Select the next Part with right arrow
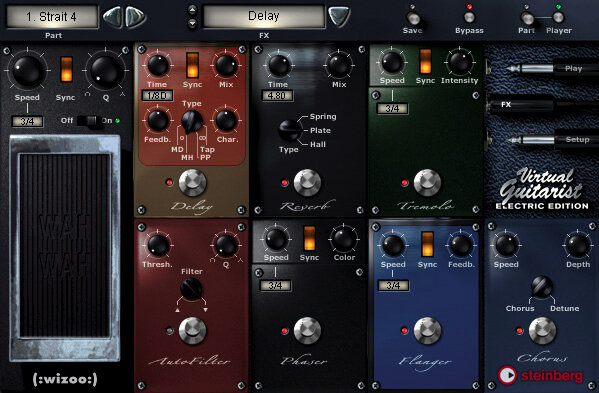The image size is (599, 393). 136,17
